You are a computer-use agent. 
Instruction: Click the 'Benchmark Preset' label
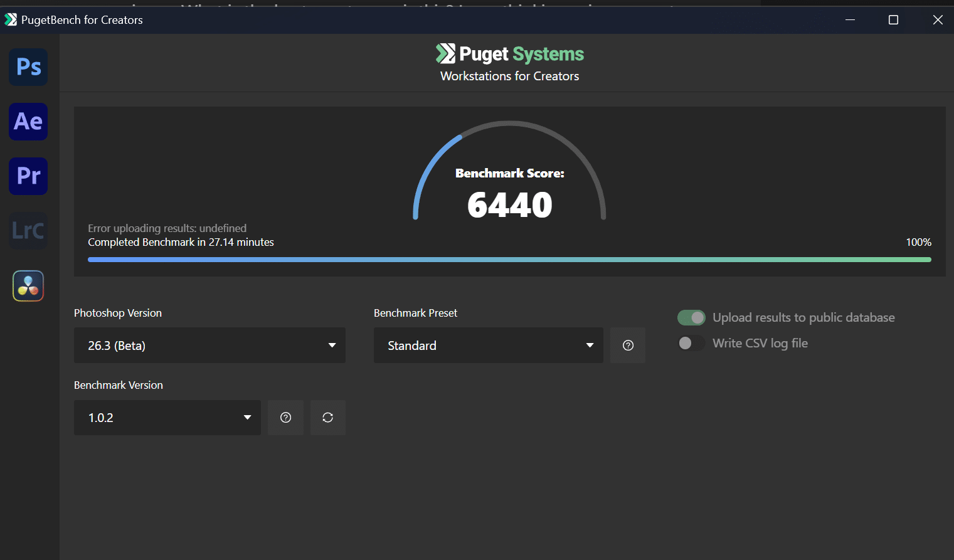tap(415, 313)
